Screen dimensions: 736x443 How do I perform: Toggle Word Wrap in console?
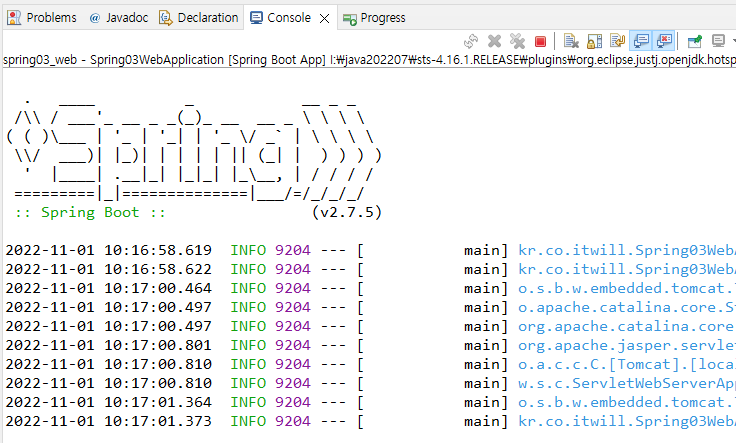(x=617, y=41)
